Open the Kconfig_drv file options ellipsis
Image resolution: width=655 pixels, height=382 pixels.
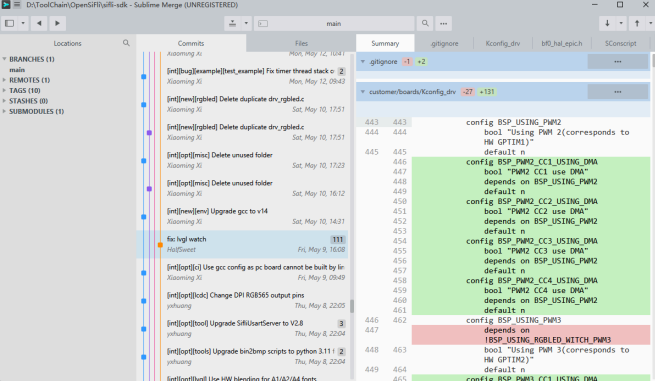click(618, 92)
